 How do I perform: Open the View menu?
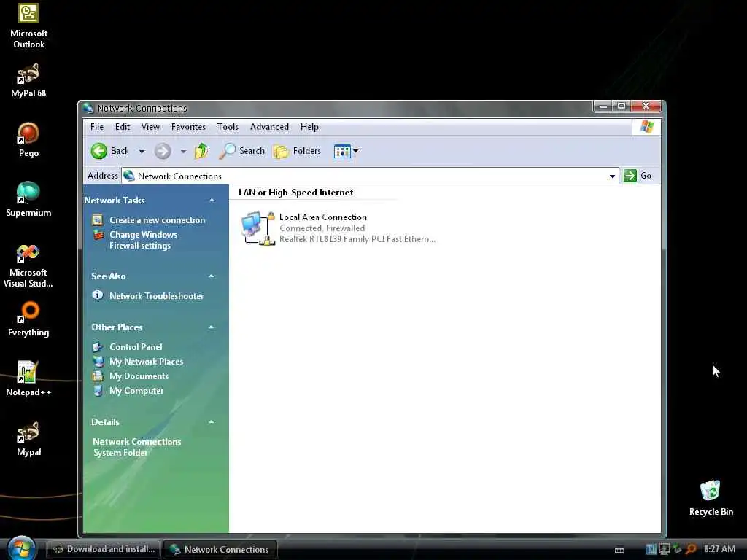point(150,127)
